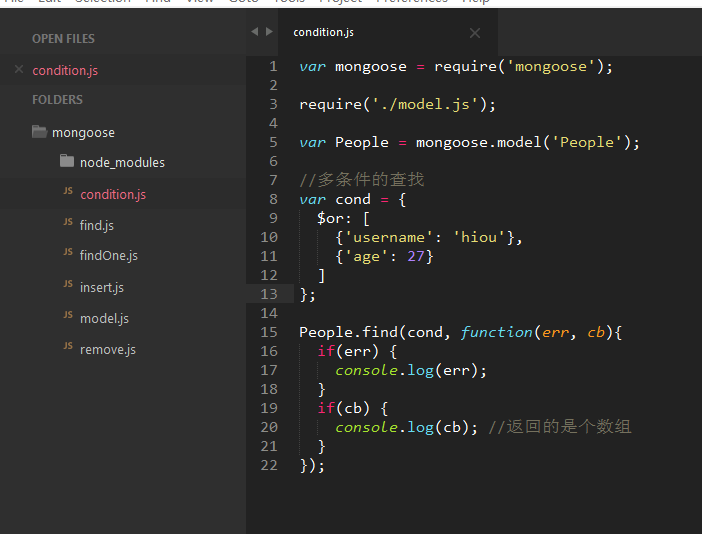Click 'hiou' string on line 10
This screenshot has width=702, height=534.
479,237
